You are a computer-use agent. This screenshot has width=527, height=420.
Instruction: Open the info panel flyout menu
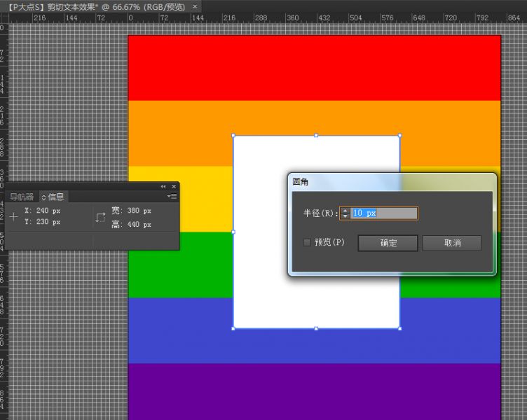coord(172,197)
